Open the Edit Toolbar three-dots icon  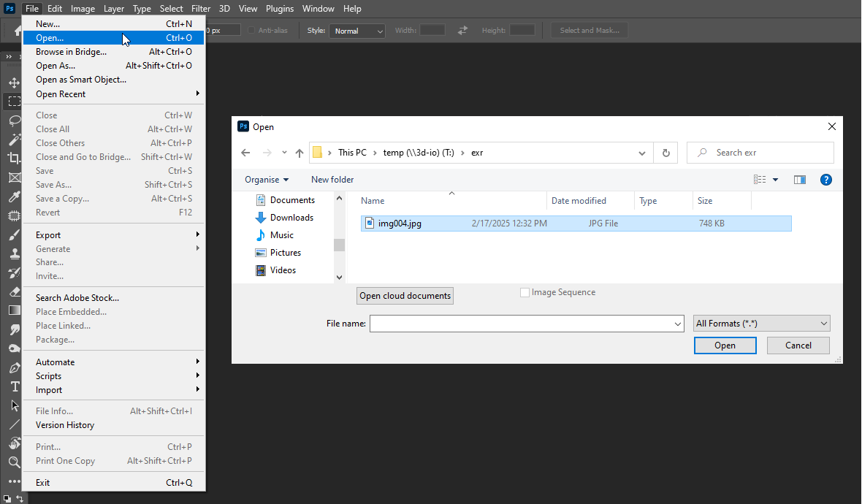[x=15, y=481]
